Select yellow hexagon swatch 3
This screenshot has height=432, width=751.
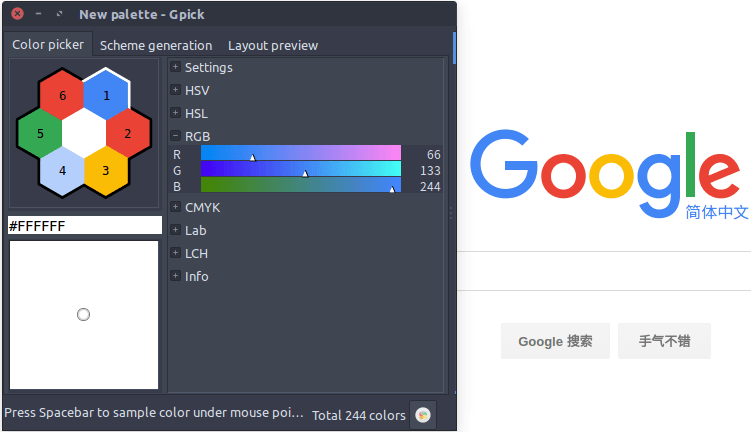click(x=106, y=171)
